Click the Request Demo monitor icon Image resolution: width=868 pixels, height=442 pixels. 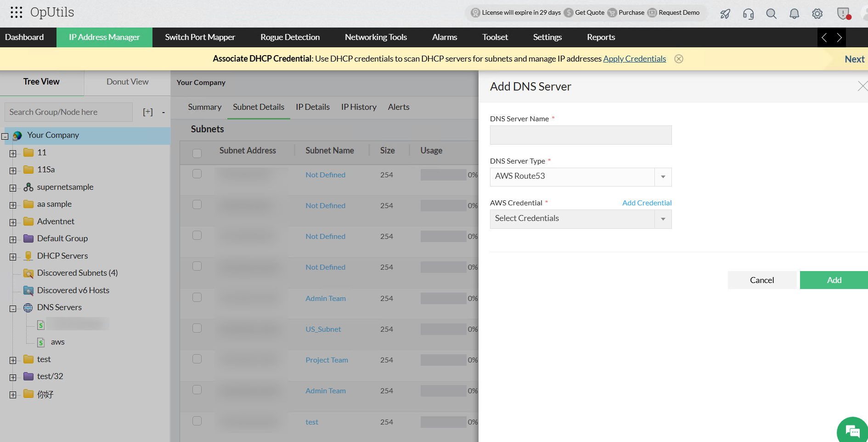tap(652, 13)
